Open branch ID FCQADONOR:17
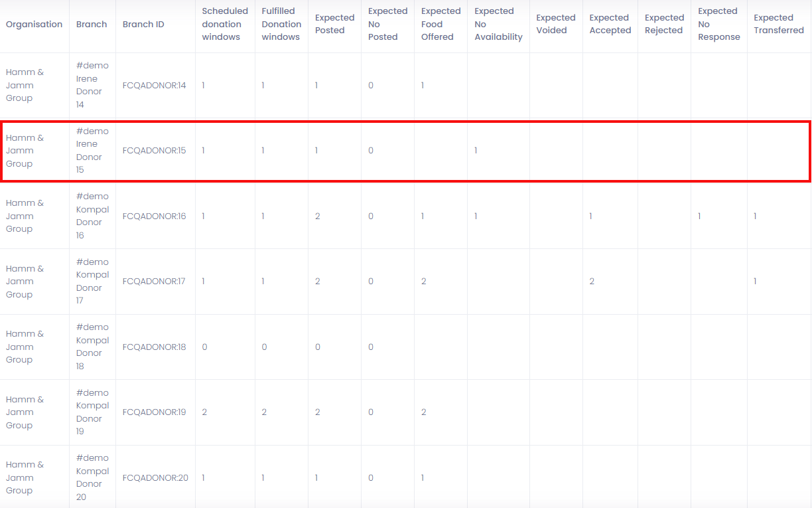This screenshot has width=812, height=508. tap(155, 282)
